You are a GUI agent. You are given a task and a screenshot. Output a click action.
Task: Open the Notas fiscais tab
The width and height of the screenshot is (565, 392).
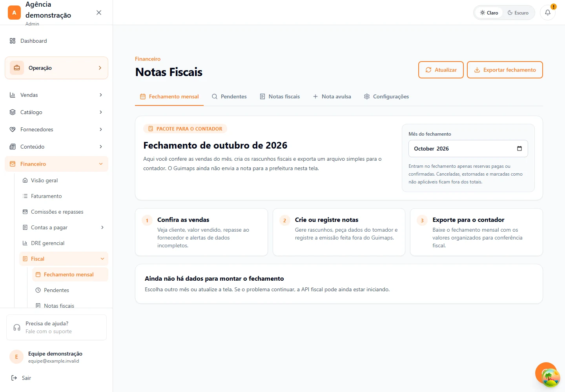point(280,96)
